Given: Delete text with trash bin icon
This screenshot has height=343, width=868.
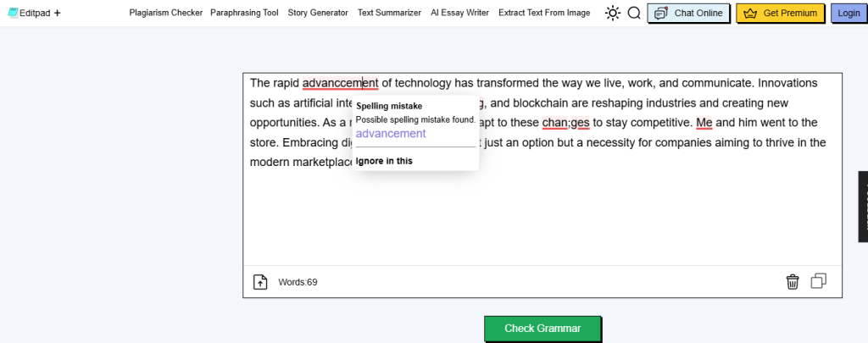Looking at the screenshot, I should coord(792,281).
